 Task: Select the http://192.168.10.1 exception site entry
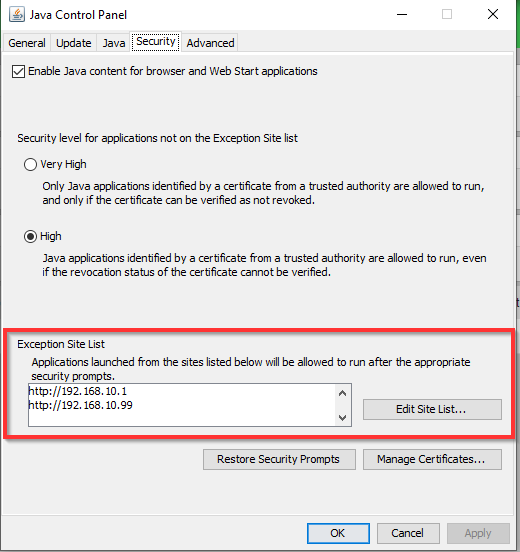click(77, 391)
